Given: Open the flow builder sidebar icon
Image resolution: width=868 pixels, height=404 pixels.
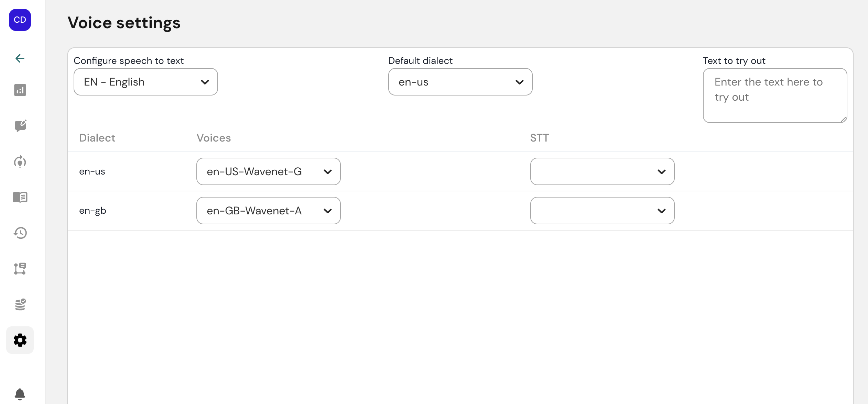Looking at the screenshot, I should point(20,269).
